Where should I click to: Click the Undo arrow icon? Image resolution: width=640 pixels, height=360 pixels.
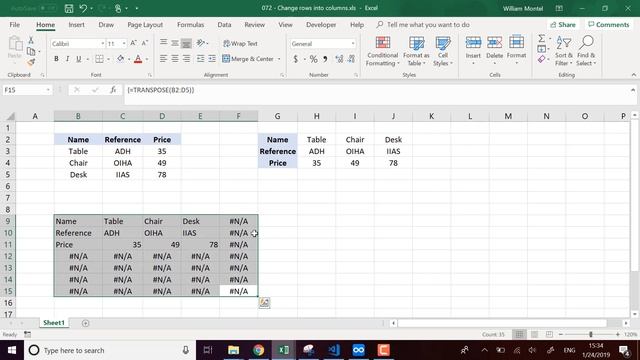(x=83, y=8)
